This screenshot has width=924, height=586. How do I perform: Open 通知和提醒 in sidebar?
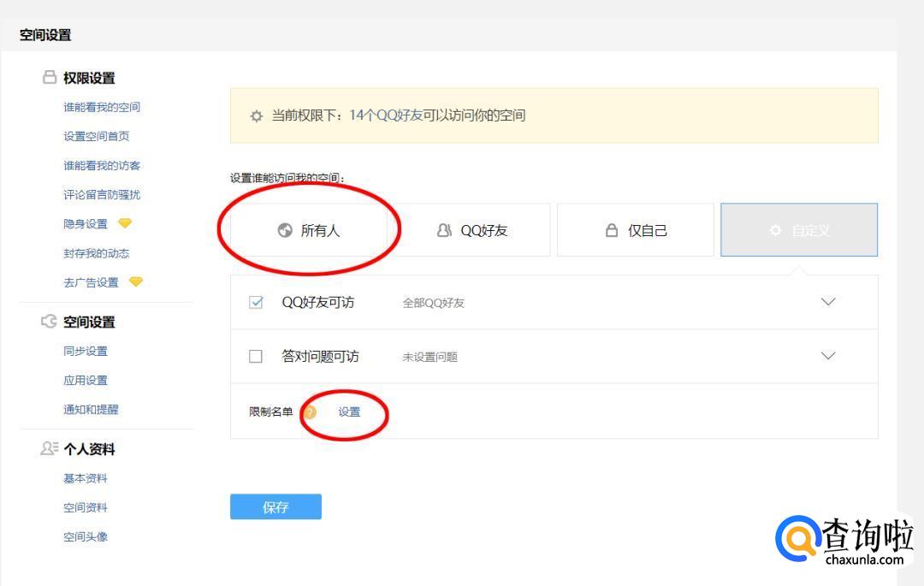point(92,409)
